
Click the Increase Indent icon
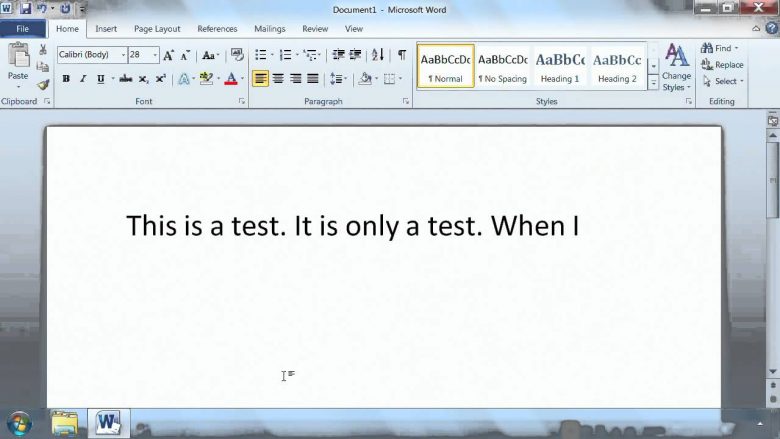tap(355, 55)
